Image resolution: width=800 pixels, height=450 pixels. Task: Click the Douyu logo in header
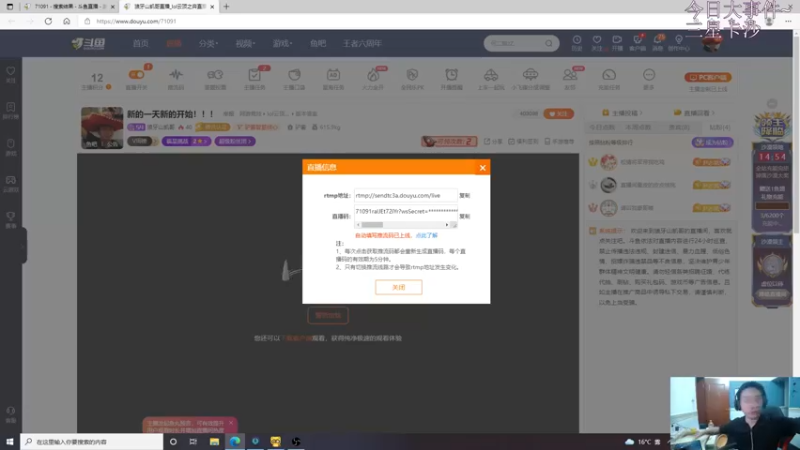[x=88, y=43]
